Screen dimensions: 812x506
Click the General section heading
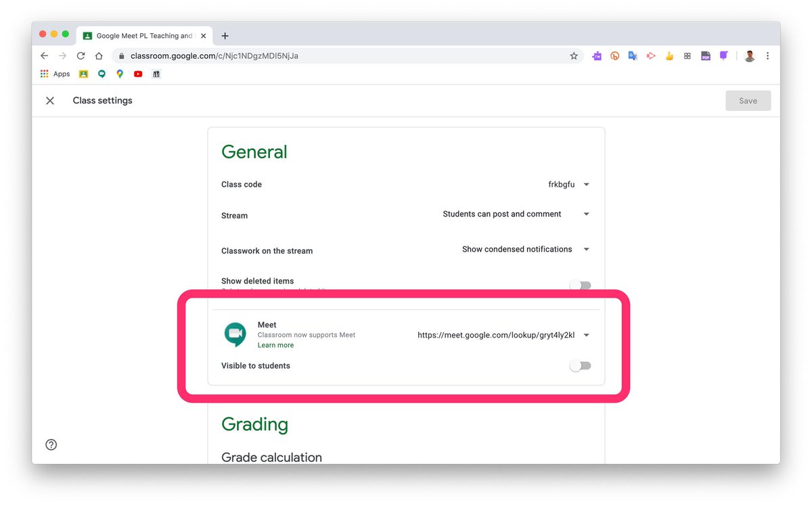(x=254, y=152)
